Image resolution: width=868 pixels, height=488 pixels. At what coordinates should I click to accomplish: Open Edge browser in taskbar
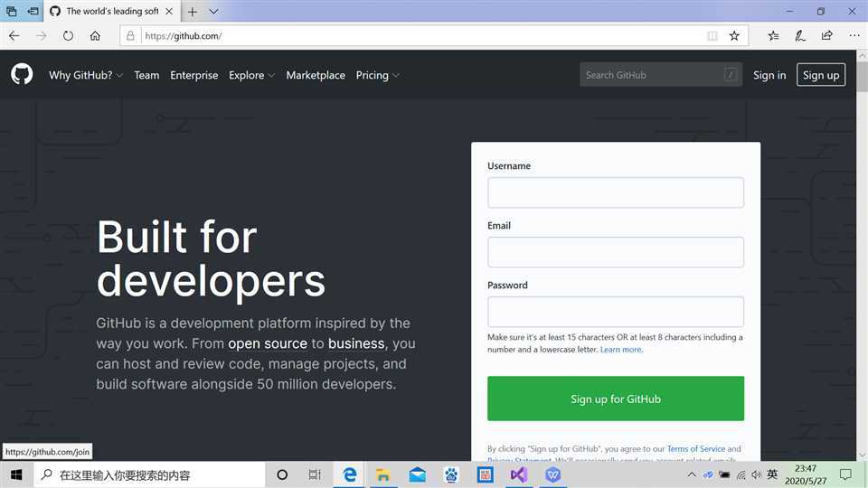349,474
